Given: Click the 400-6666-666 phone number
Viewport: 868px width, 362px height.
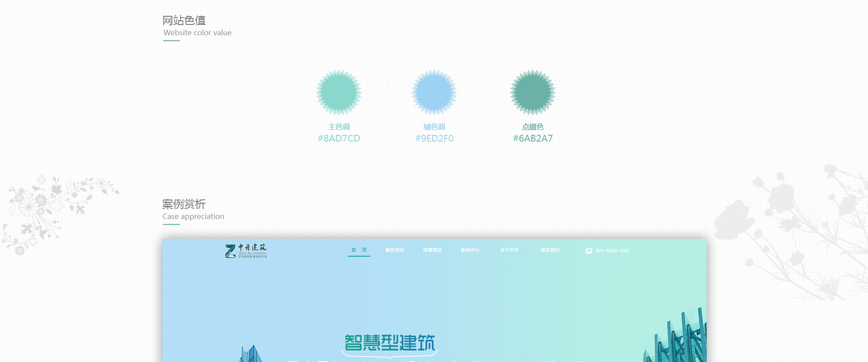Looking at the screenshot, I should tap(612, 251).
